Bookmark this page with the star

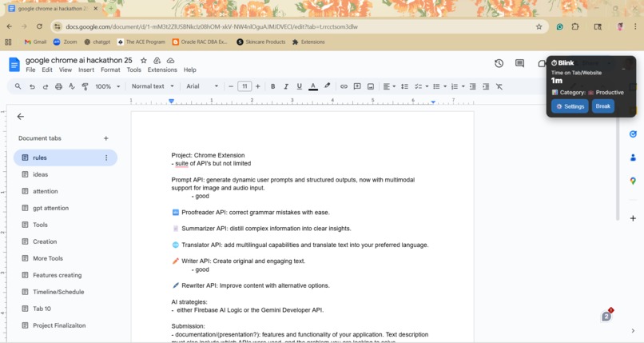(x=539, y=26)
